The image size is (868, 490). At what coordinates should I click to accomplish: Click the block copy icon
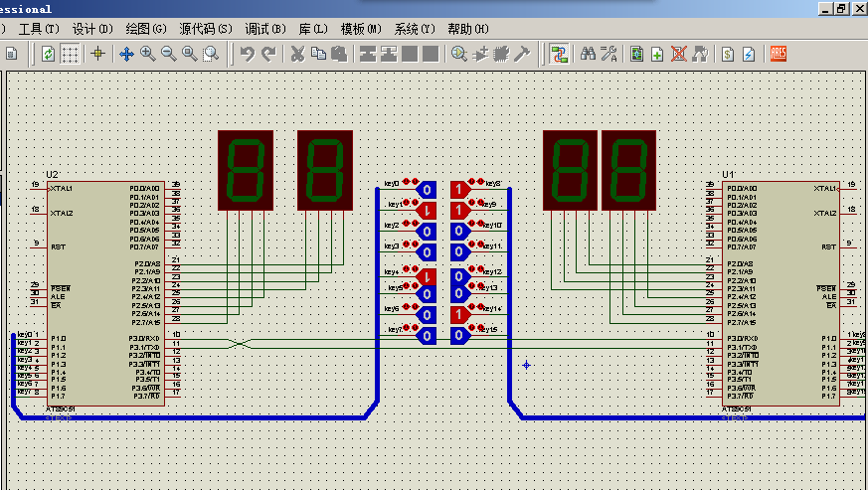(x=368, y=54)
